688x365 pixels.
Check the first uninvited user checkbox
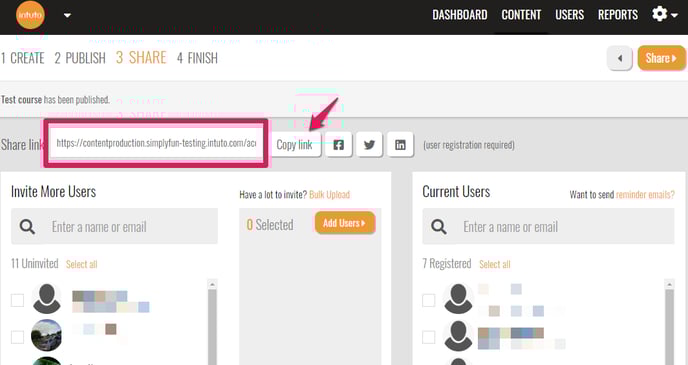[x=18, y=301]
